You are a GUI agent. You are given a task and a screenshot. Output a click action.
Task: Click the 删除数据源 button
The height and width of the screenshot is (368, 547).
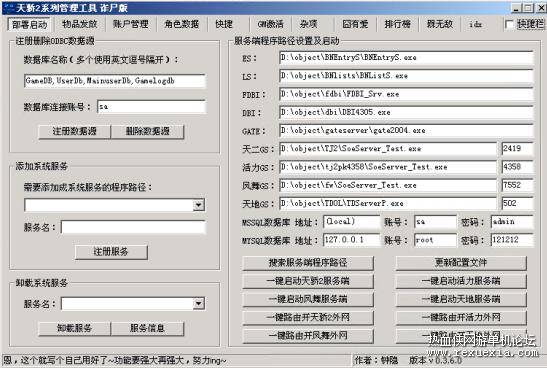[148, 132]
